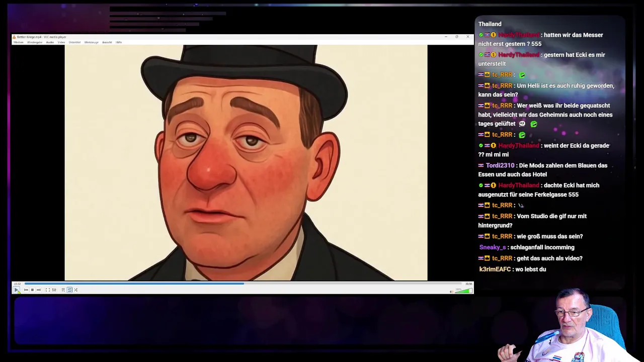This screenshot has height=362, width=644.
Task: Mute audio via VLC speaker icon
Action: (451, 291)
